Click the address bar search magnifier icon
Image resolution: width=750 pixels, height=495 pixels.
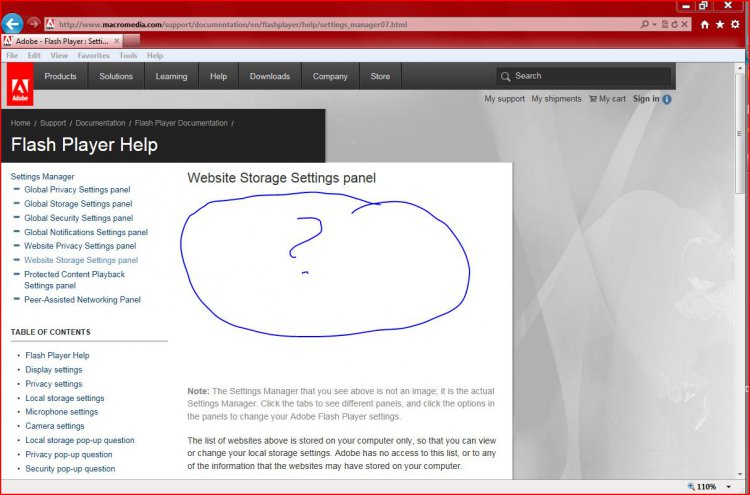(645, 24)
